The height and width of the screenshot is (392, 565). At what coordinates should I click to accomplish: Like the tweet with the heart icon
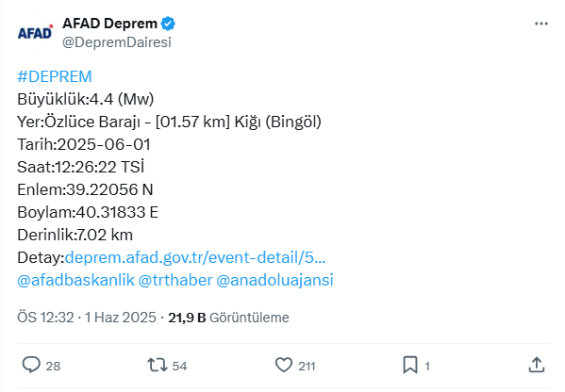[284, 365]
